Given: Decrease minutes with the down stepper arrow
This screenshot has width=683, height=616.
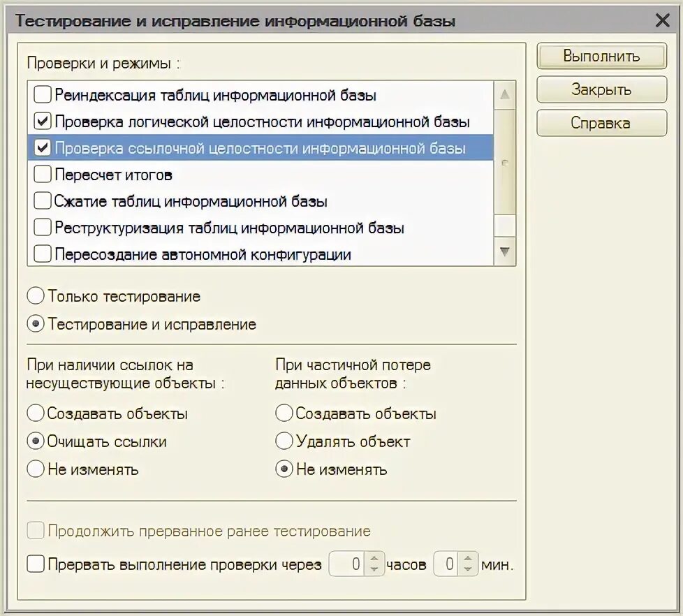Looking at the screenshot, I should click(x=468, y=569).
